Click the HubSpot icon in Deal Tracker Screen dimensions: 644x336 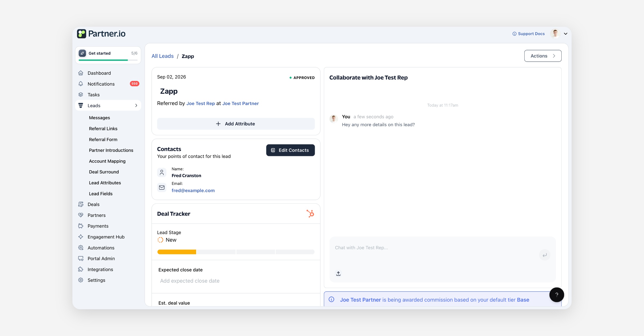[310, 214]
